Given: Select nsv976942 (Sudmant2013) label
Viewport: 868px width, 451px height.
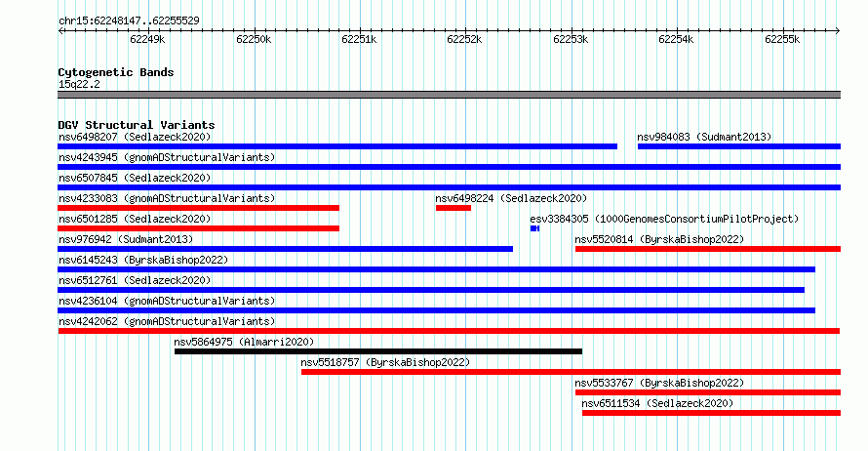Looking at the screenshot, I should (126, 239).
